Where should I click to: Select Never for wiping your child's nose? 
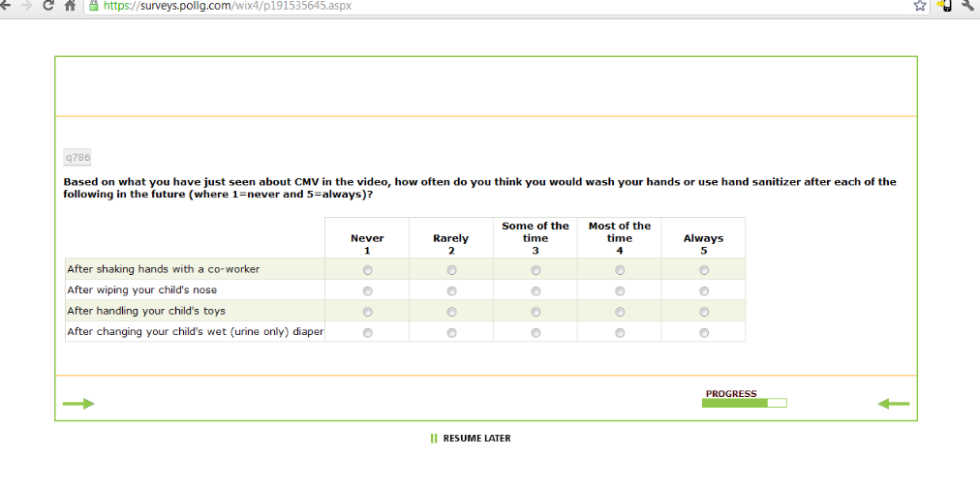(x=368, y=291)
